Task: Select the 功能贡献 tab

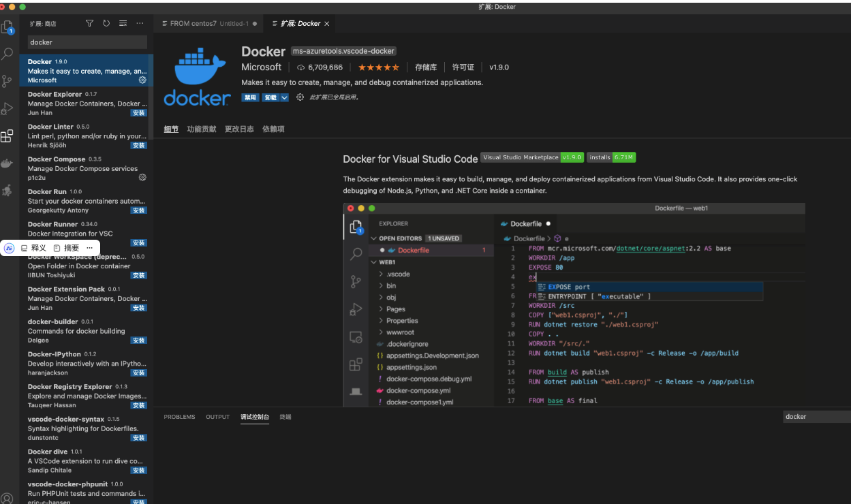Action: tap(202, 129)
